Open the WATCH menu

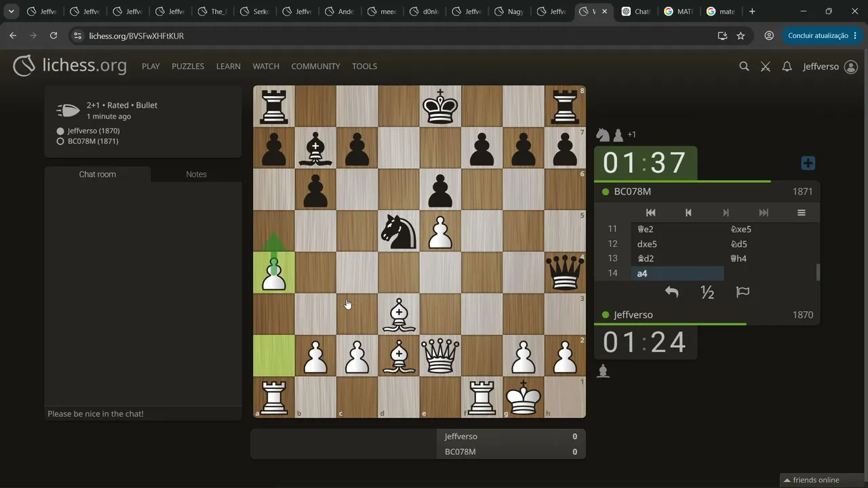(x=266, y=66)
